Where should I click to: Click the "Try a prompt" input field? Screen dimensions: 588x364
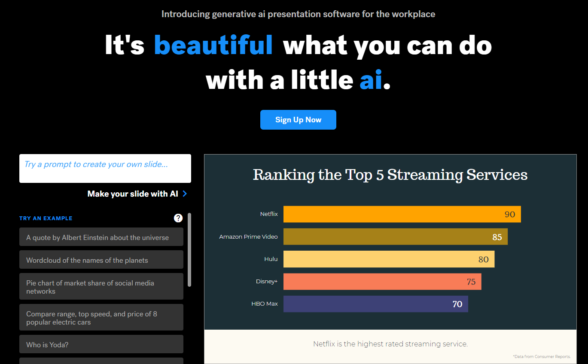click(x=105, y=168)
